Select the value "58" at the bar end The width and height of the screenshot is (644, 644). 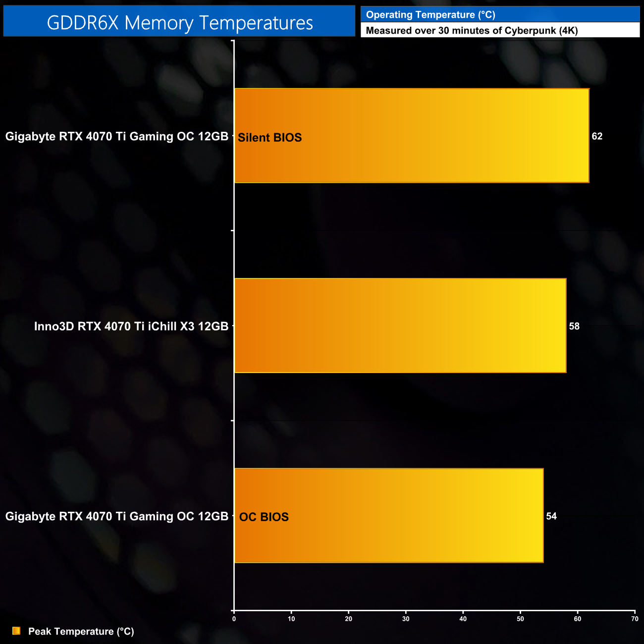(x=574, y=326)
